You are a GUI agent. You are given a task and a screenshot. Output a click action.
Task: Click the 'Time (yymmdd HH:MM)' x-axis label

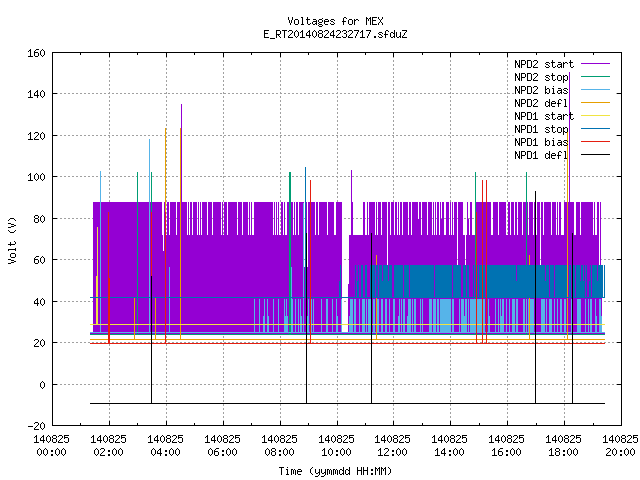[x=336, y=471]
